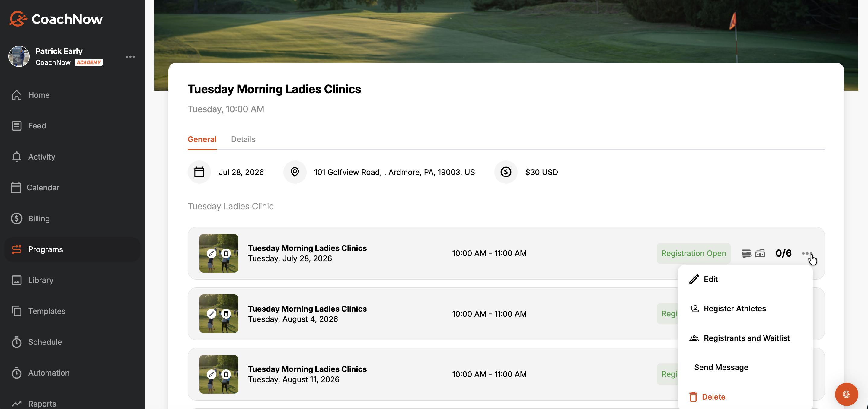This screenshot has width=868, height=409.
Task: Click Registration Open badge on July 28
Action: (x=694, y=253)
